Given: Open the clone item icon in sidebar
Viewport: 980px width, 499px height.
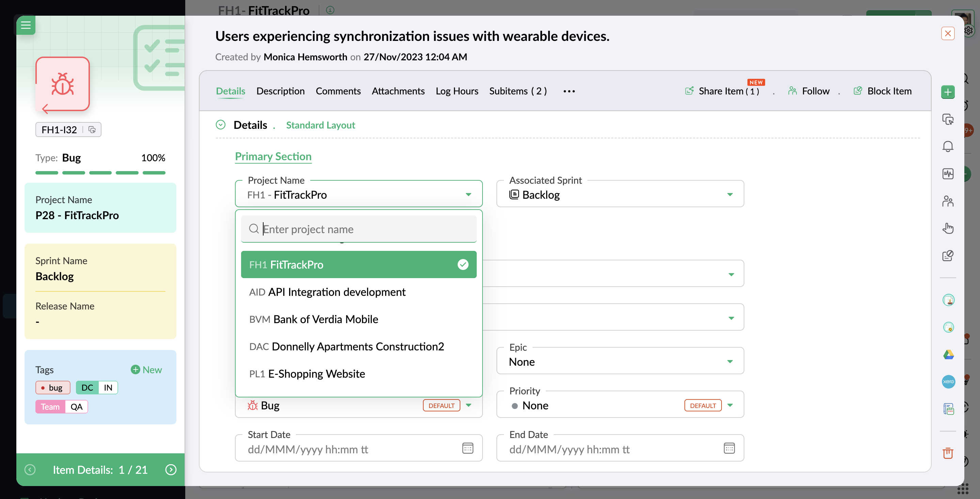Looking at the screenshot, I should [948, 119].
